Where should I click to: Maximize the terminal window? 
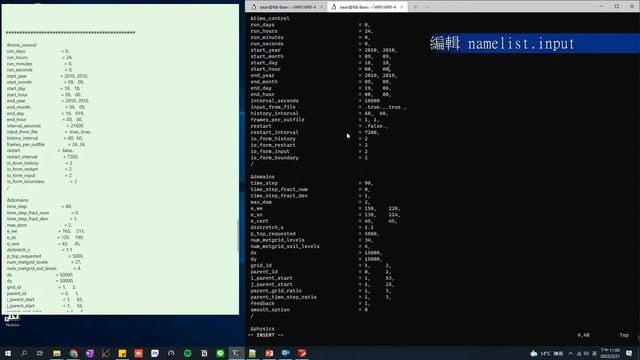(616, 6)
